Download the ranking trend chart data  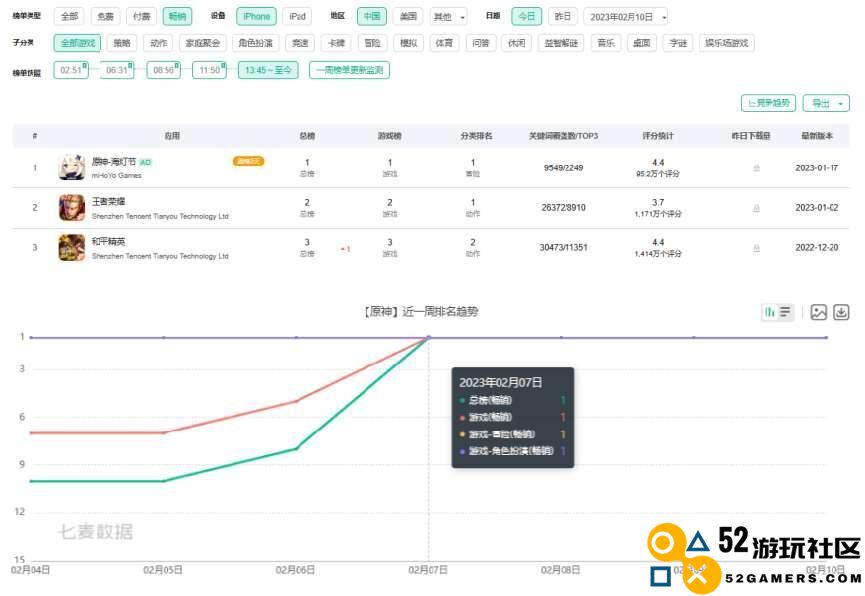pos(841,312)
